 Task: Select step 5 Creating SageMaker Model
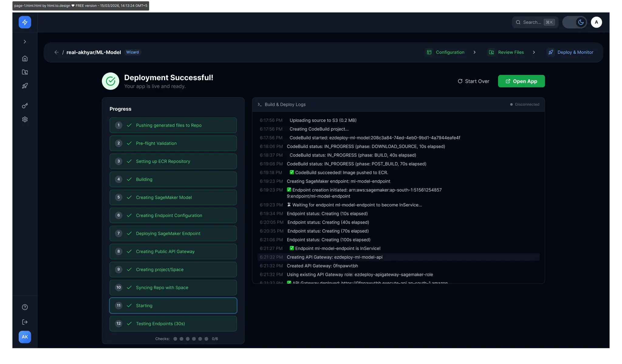(173, 197)
